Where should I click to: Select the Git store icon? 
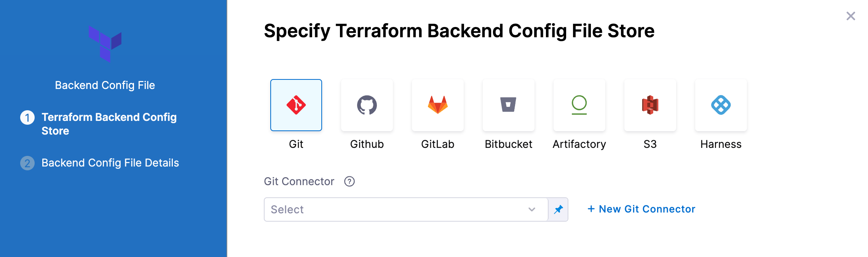[296, 105]
